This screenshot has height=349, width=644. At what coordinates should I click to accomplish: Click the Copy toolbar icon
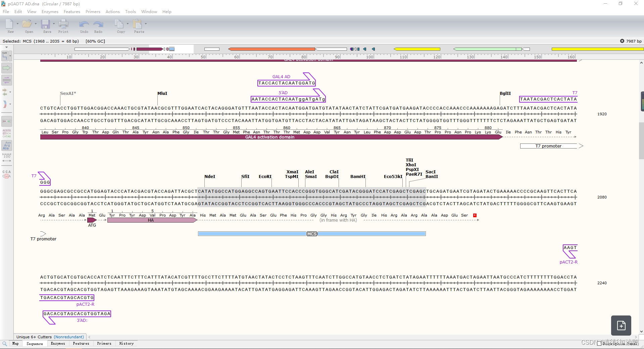[119, 24]
